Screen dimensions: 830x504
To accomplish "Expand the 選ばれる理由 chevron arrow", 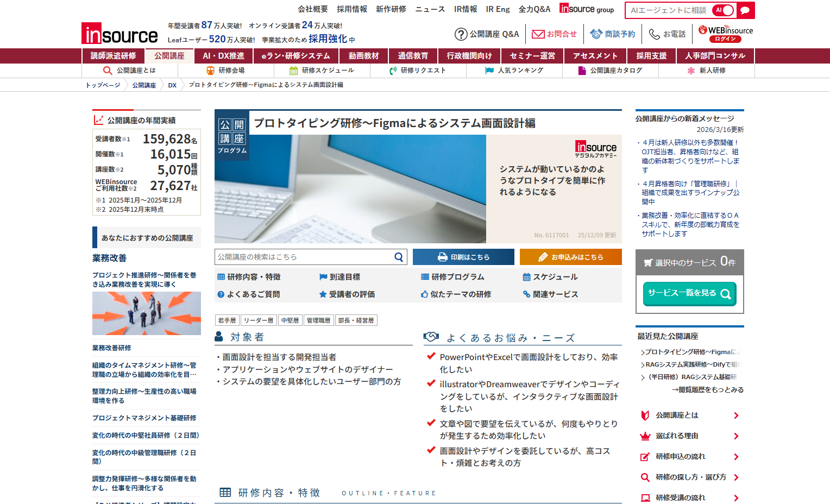I will pyautogui.click(x=736, y=436).
